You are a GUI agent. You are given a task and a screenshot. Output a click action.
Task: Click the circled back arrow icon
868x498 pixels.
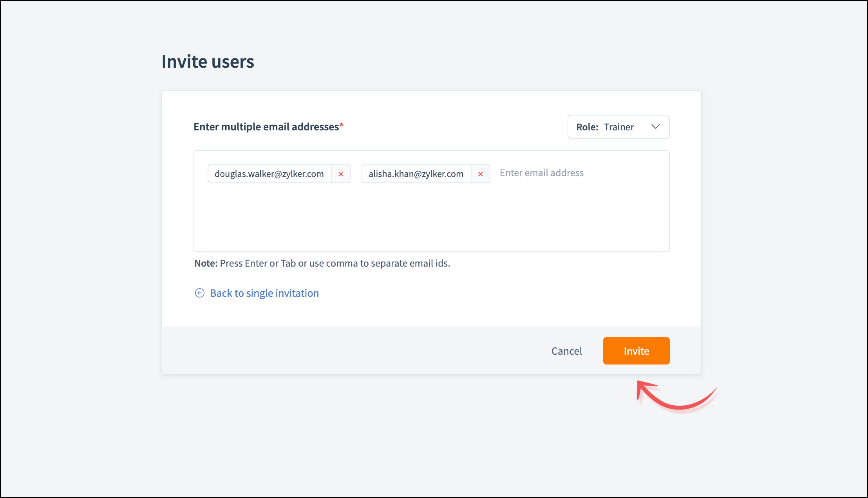[200, 293]
